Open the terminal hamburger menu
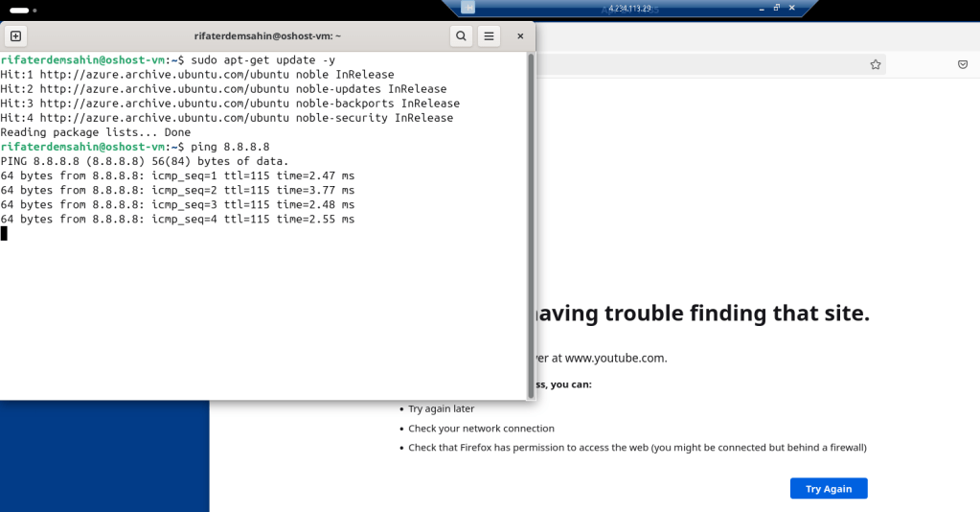This screenshot has height=512, width=980. (489, 36)
